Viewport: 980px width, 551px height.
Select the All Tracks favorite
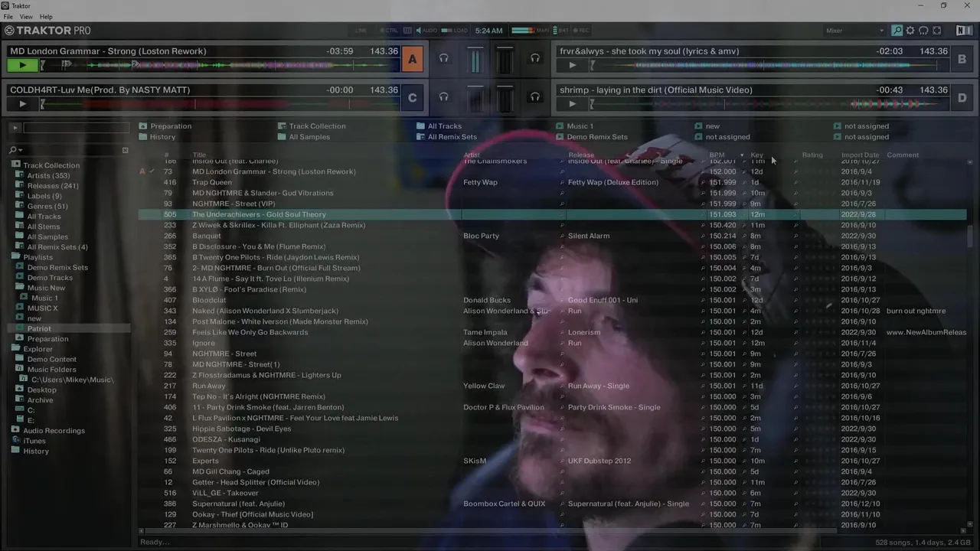coord(439,126)
